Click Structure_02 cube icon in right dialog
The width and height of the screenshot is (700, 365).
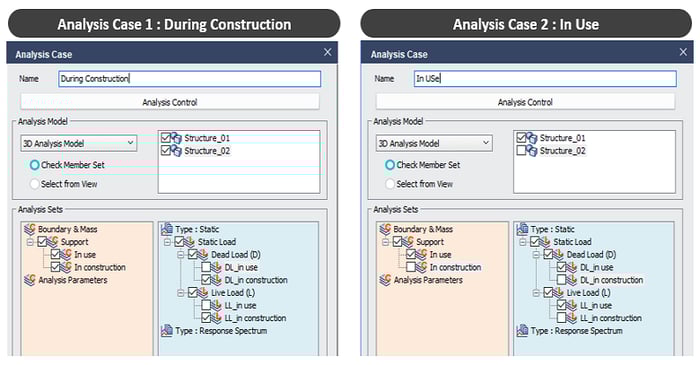pyautogui.click(x=531, y=151)
